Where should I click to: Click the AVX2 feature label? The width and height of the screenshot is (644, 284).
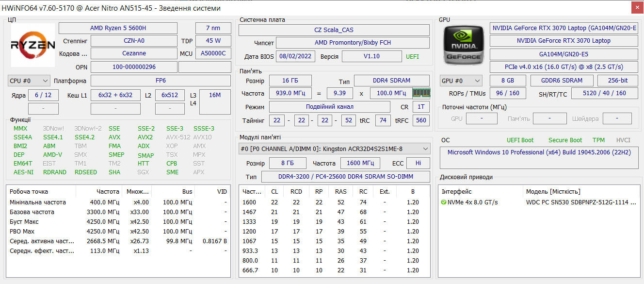[x=145, y=137]
